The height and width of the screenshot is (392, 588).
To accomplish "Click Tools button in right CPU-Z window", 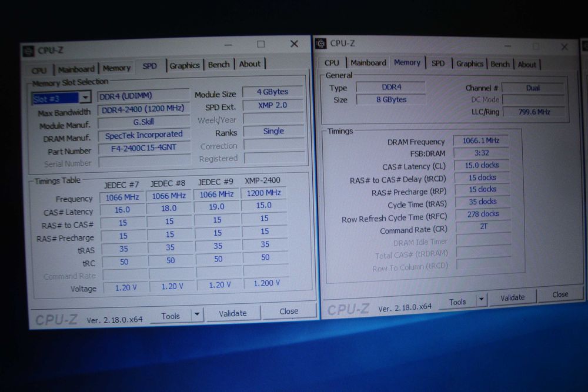I will [457, 301].
